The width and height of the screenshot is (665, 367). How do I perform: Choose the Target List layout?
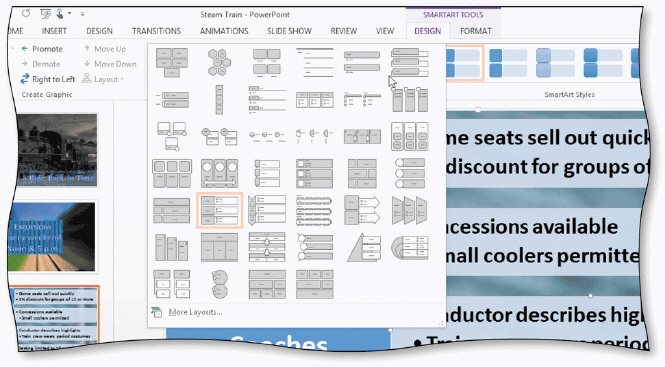(x=409, y=247)
